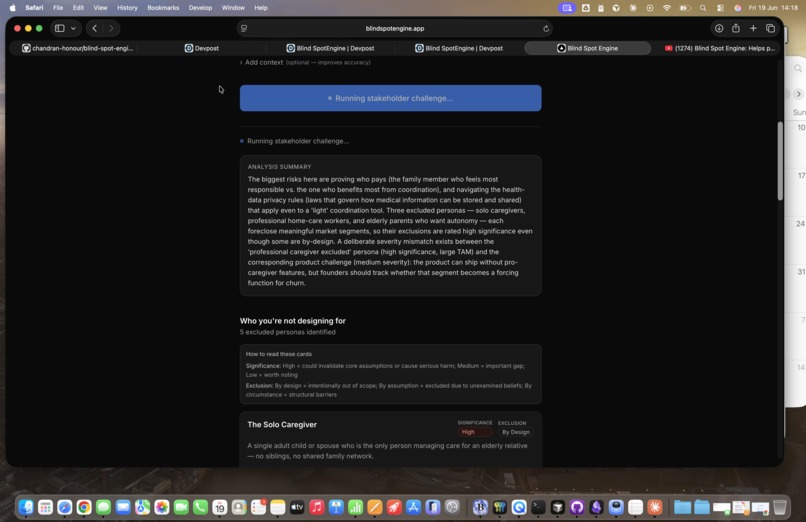Go back using the Safari back arrow

(x=95, y=28)
